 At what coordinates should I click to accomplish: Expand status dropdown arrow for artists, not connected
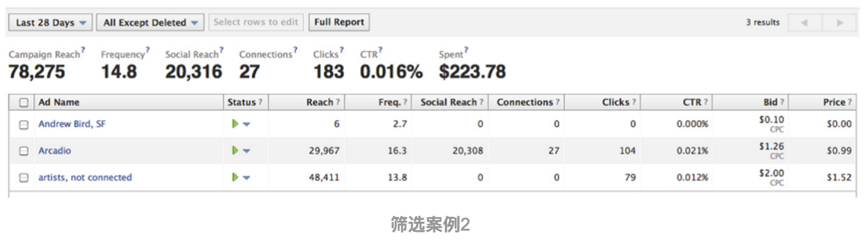247,178
